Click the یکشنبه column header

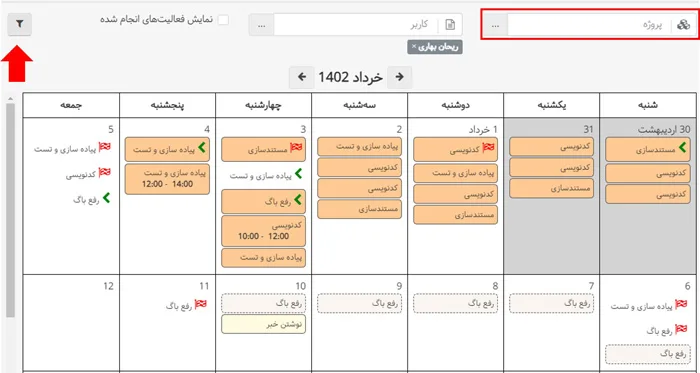551,105
